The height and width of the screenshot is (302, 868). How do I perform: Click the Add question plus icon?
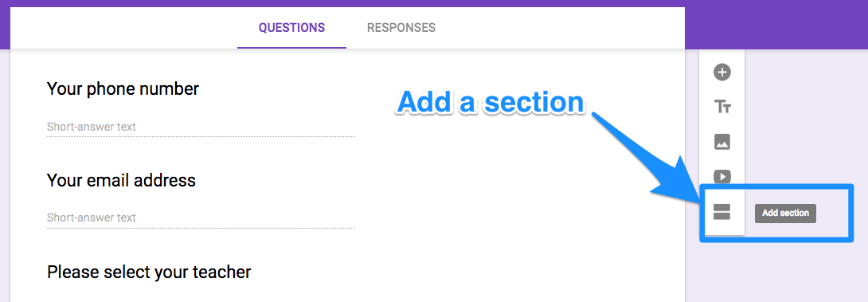(721, 73)
